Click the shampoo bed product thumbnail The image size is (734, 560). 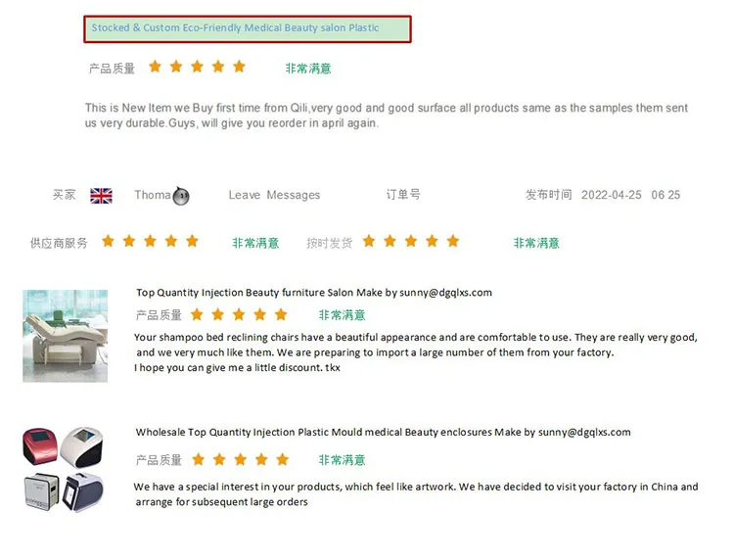tap(66, 335)
